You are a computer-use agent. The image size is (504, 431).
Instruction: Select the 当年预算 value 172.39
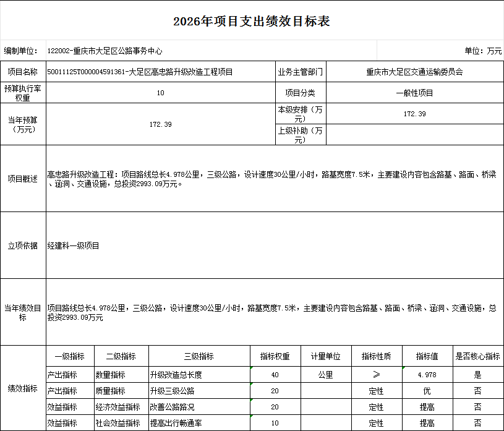[x=160, y=124]
